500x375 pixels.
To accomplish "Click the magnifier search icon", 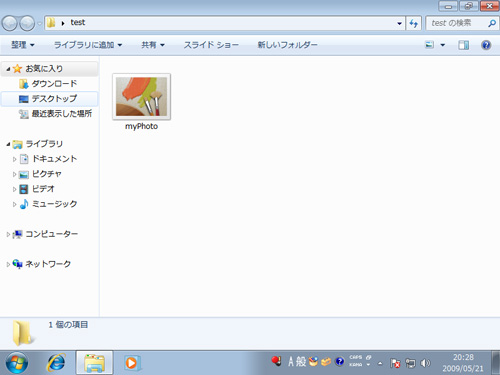I will coord(492,23).
